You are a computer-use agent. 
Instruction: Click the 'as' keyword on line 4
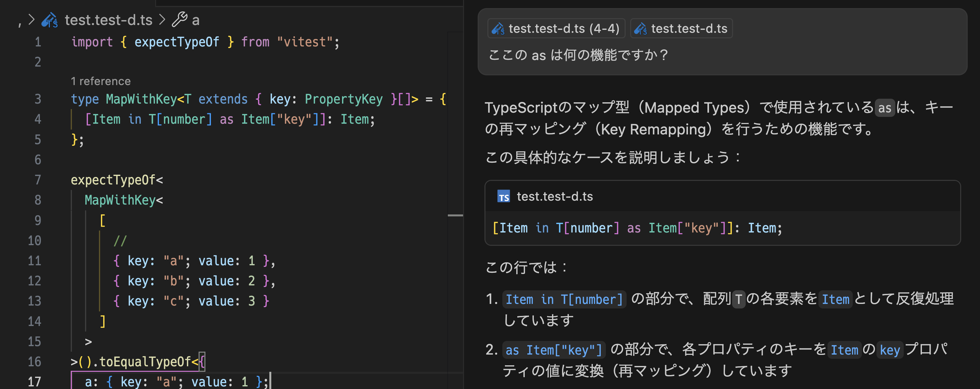[227, 119]
